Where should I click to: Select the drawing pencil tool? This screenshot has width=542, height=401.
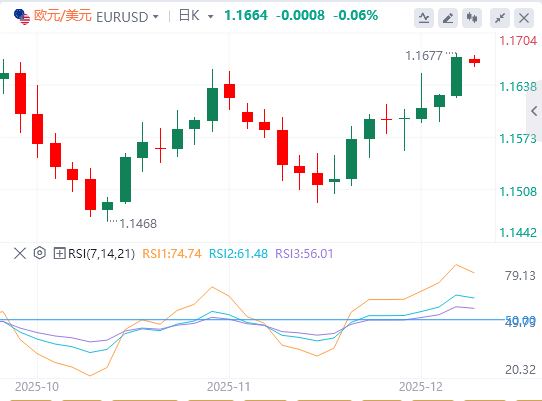pyautogui.click(x=448, y=18)
